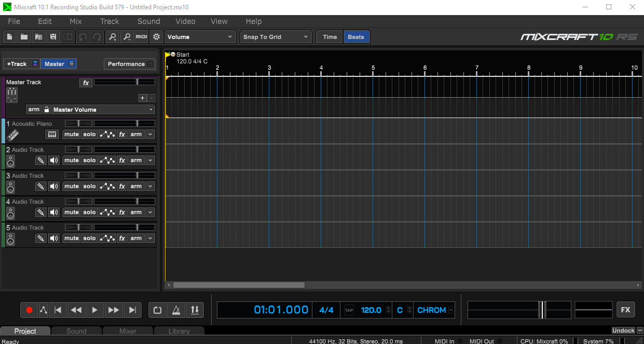Open the piano keyboard on Acoustic Piano track
644x344 pixels.
(x=52, y=135)
